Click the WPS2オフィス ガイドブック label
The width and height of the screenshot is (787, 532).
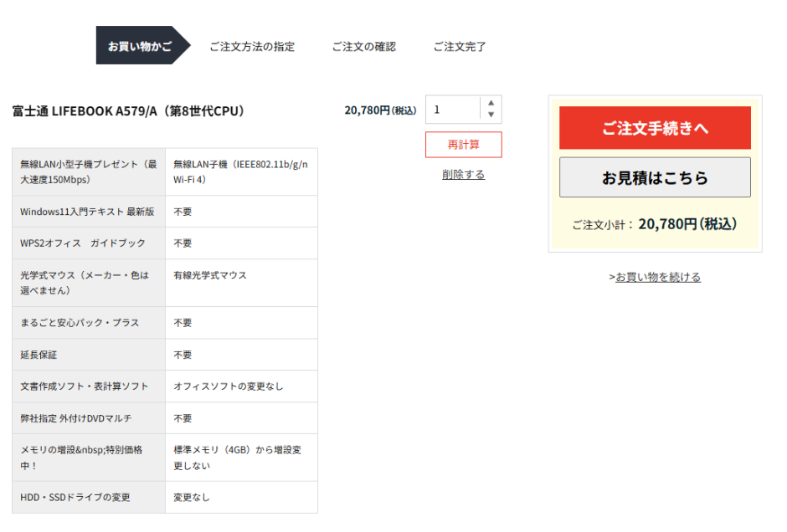click(83, 243)
